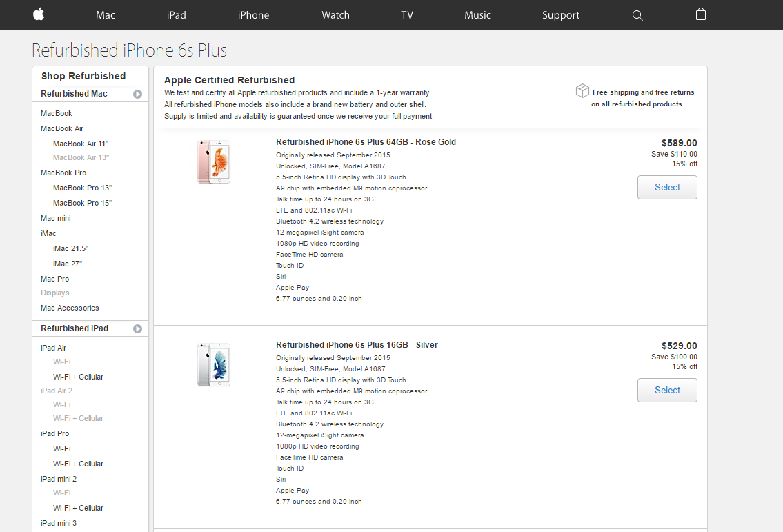Select the $529.00 Silver iPhone
Image resolution: width=783 pixels, height=532 pixels.
(x=667, y=390)
